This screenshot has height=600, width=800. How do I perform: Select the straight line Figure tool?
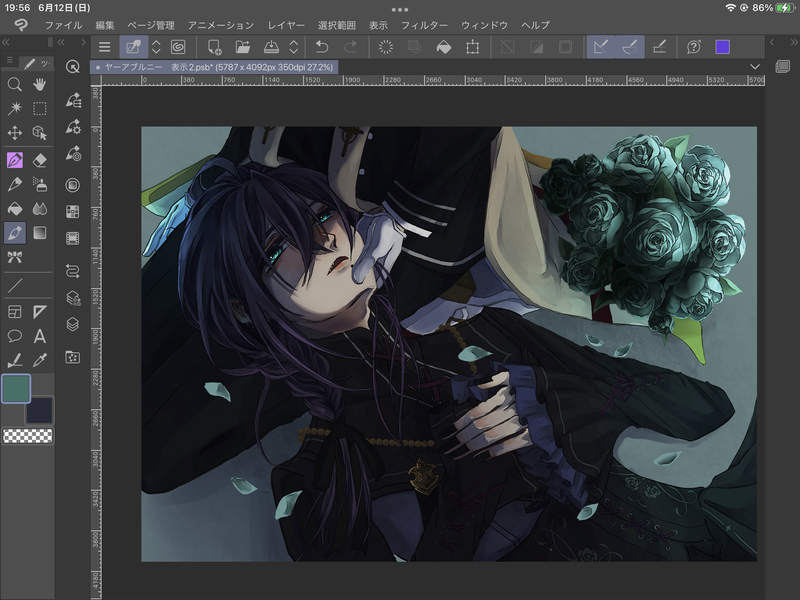tap(14, 286)
